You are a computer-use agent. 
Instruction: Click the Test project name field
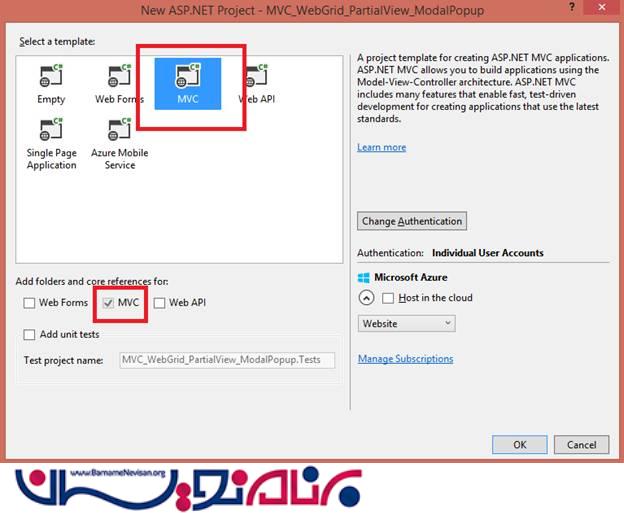pyautogui.click(x=227, y=360)
